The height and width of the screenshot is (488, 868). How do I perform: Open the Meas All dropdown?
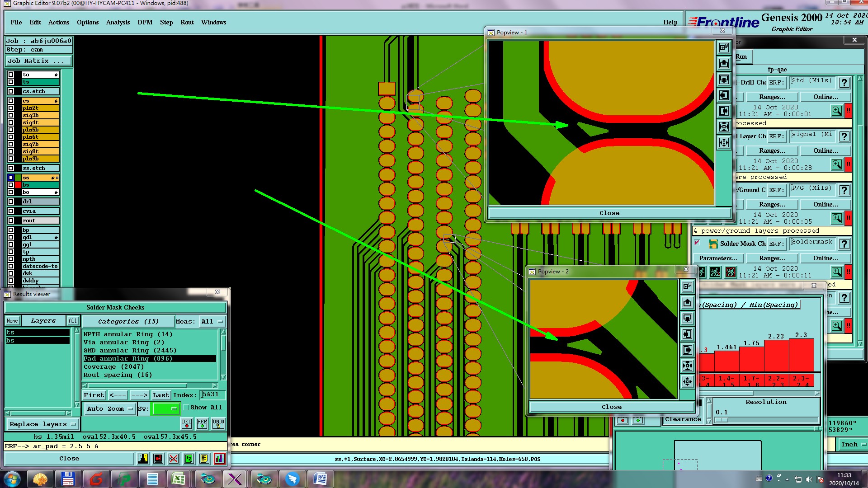tap(212, 321)
